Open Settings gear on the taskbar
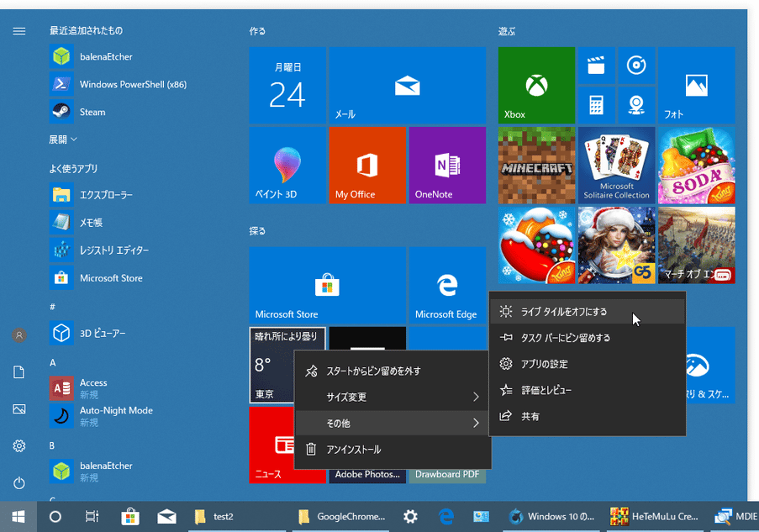This screenshot has height=532, width=759. click(410, 517)
